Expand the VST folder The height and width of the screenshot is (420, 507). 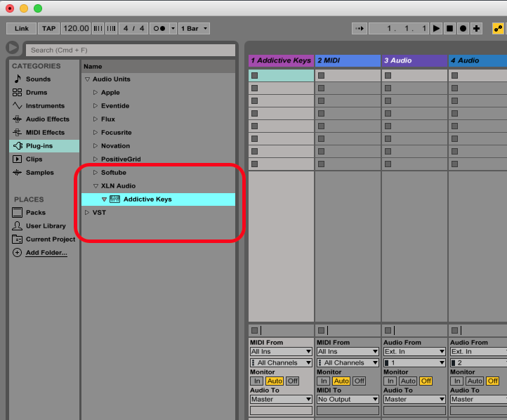point(87,212)
